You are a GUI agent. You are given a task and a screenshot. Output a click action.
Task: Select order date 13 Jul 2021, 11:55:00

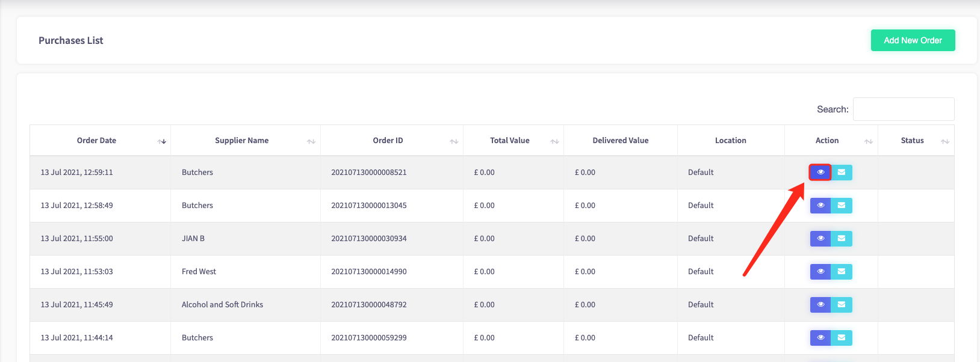(x=77, y=239)
